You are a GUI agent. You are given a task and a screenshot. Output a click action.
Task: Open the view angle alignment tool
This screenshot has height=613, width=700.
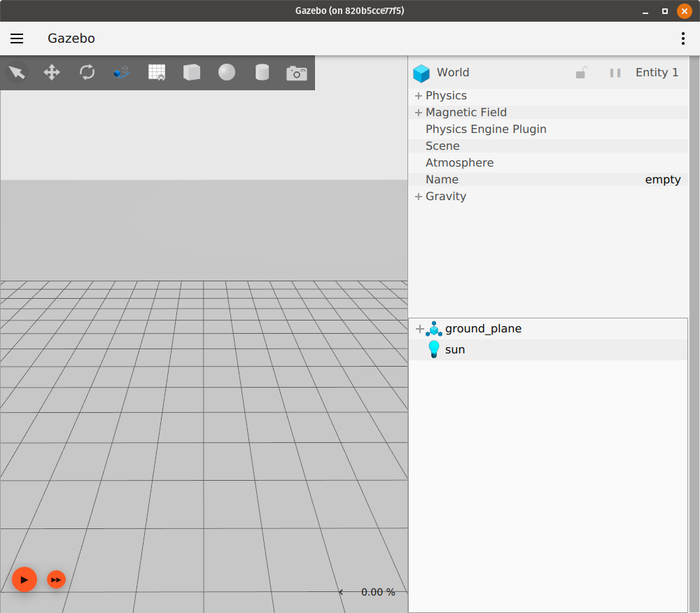[x=121, y=72]
